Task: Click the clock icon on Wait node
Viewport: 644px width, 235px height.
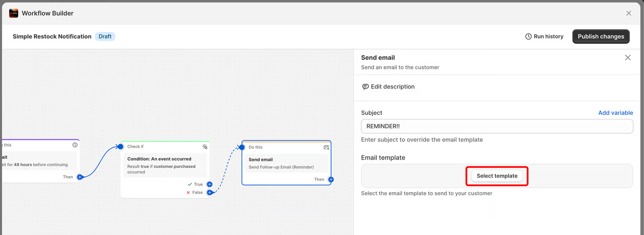Action: pyautogui.click(x=75, y=145)
